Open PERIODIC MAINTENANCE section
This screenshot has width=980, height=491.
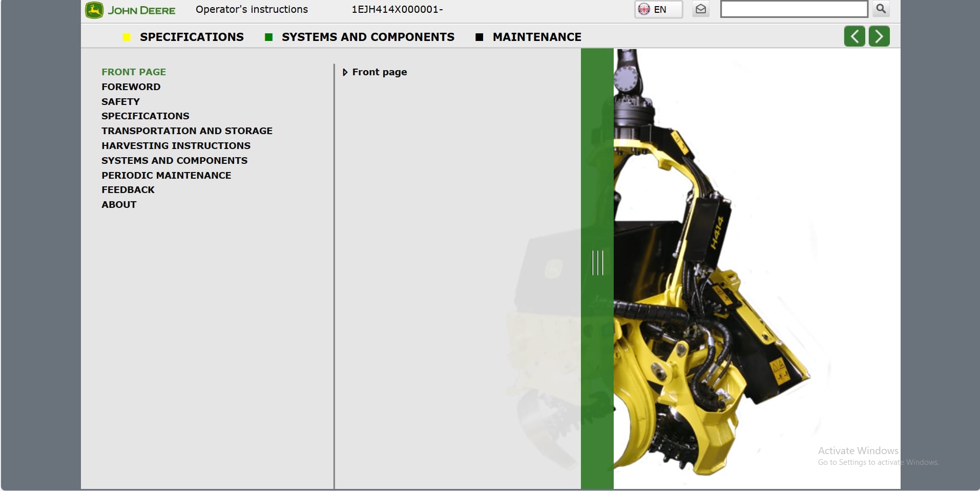coord(166,176)
